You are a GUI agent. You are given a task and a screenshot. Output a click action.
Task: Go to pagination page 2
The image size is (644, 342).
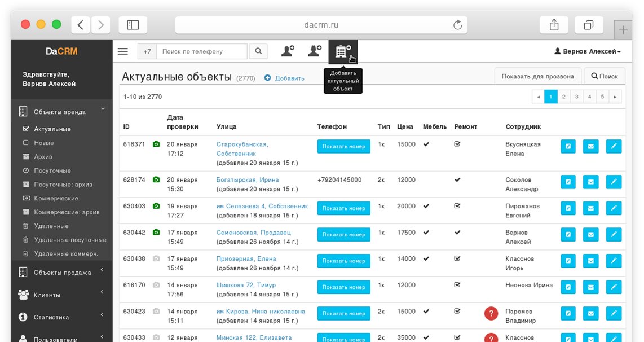563,97
